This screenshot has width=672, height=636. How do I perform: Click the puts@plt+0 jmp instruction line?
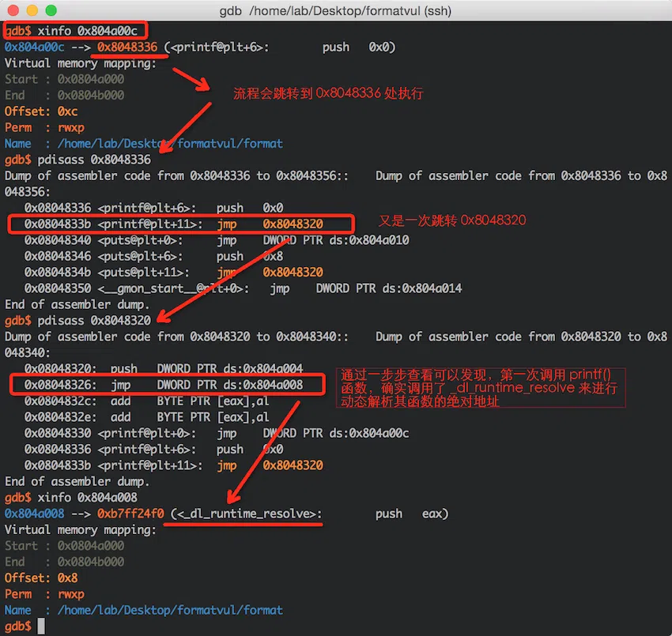point(216,240)
